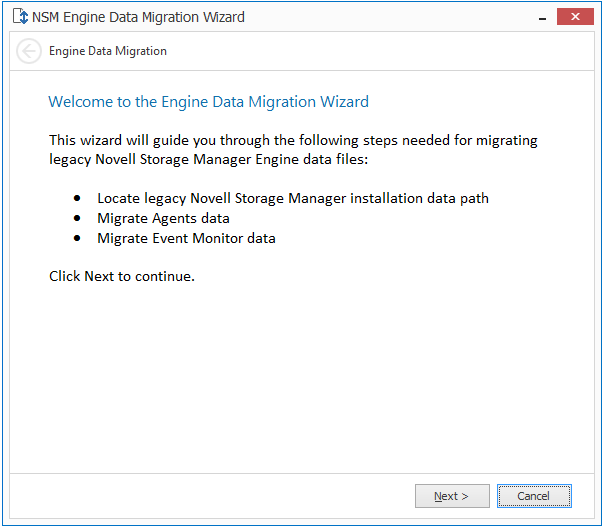
Task: Click the NSM app icon in title bar
Action: 20,17
